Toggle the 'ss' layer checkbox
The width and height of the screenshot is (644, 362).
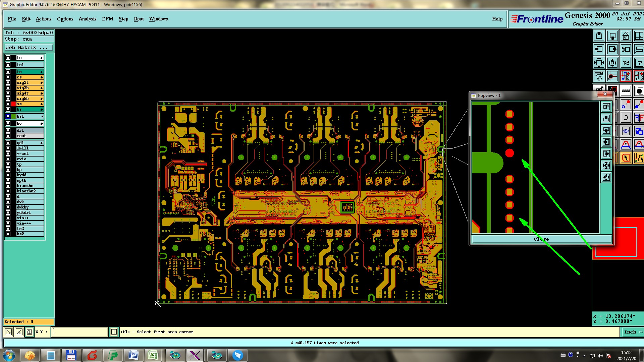click(8, 104)
